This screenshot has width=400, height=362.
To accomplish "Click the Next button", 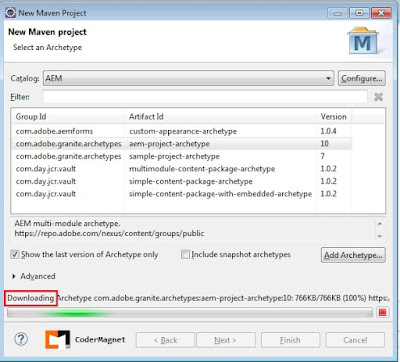I will click(226, 340).
